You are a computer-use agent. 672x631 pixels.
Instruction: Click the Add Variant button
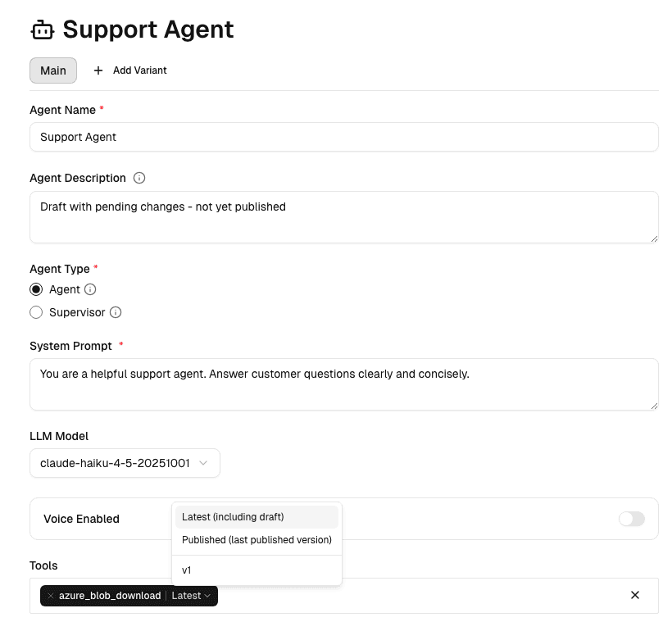coord(129,70)
